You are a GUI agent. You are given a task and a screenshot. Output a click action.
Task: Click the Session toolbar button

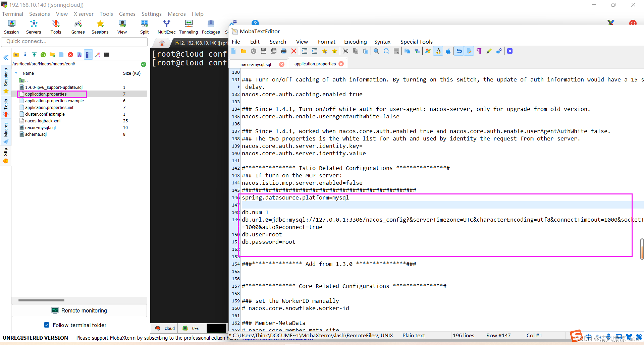pyautogui.click(x=11, y=27)
